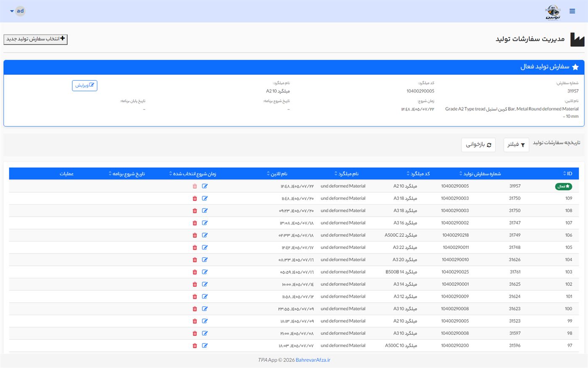This screenshot has width=588, height=368.
Task: Edit row with ID 106
Action: click(205, 235)
